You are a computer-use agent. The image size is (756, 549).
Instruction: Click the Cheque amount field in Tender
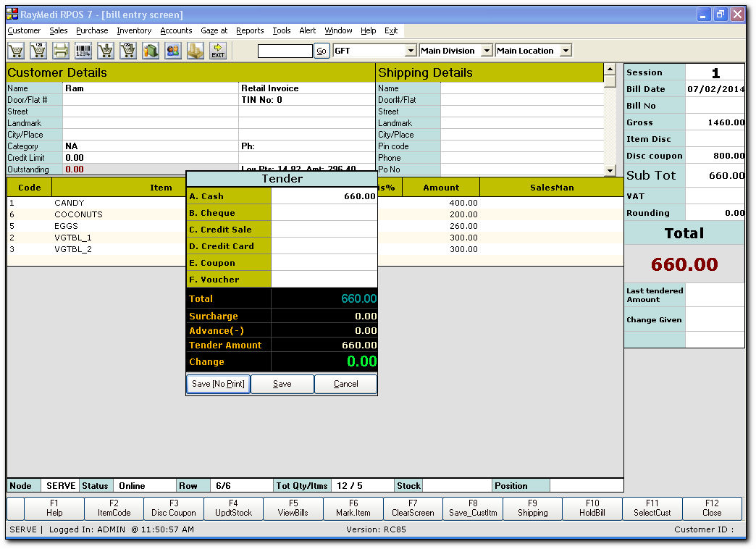[x=324, y=213]
